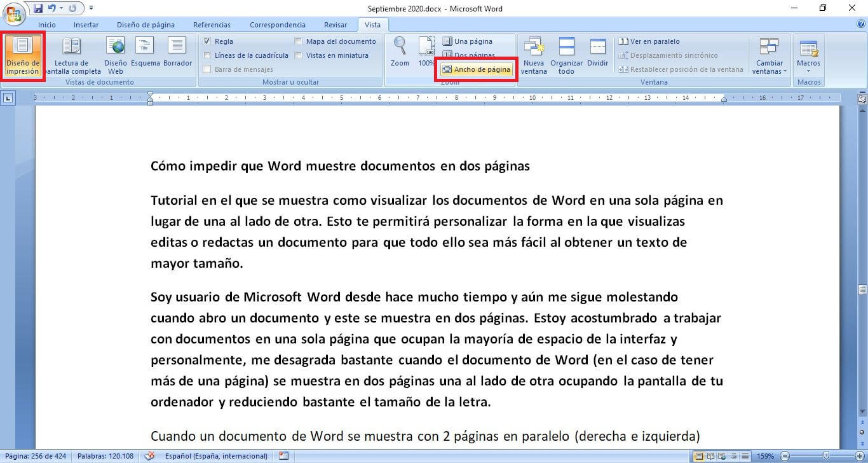
Task: Select the Diseño Web view
Action: point(116,55)
